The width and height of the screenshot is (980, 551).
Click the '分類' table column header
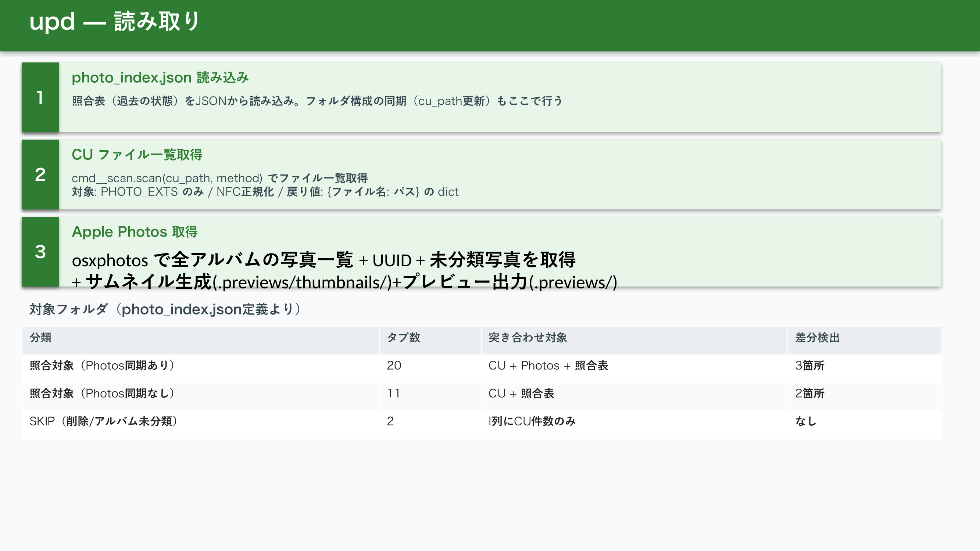41,337
